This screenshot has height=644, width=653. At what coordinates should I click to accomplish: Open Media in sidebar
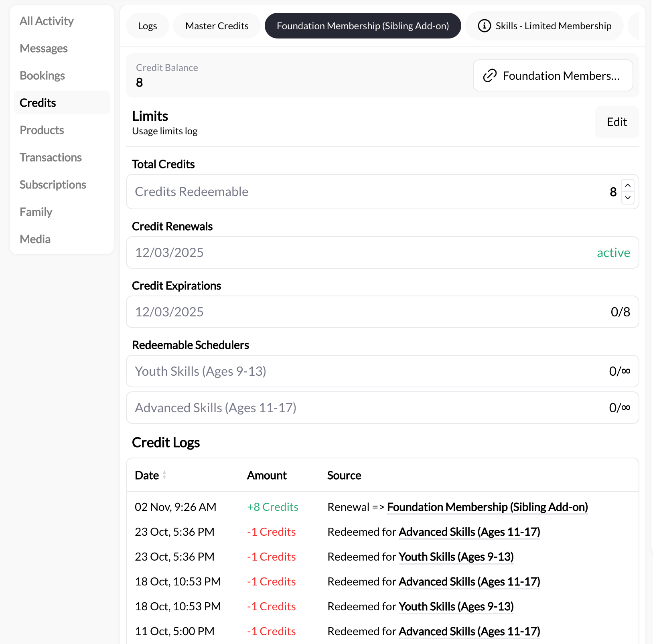(35, 239)
